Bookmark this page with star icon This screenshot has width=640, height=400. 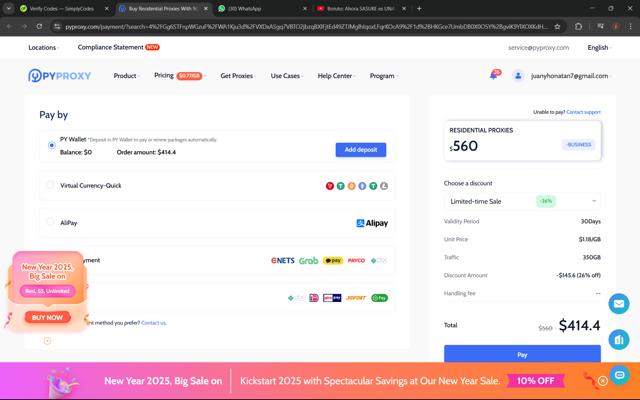point(557,27)
